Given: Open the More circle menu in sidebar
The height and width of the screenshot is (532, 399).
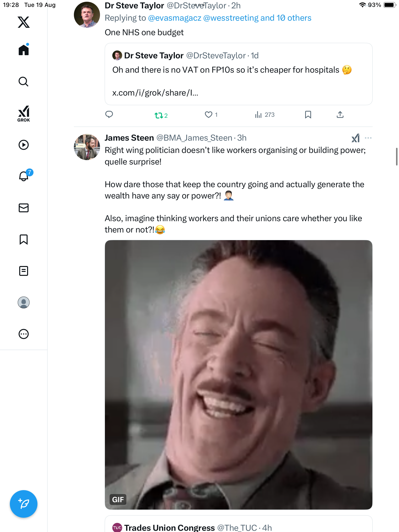Looking at the screenshot, I should pyautogui.click(x=24, y=334).
